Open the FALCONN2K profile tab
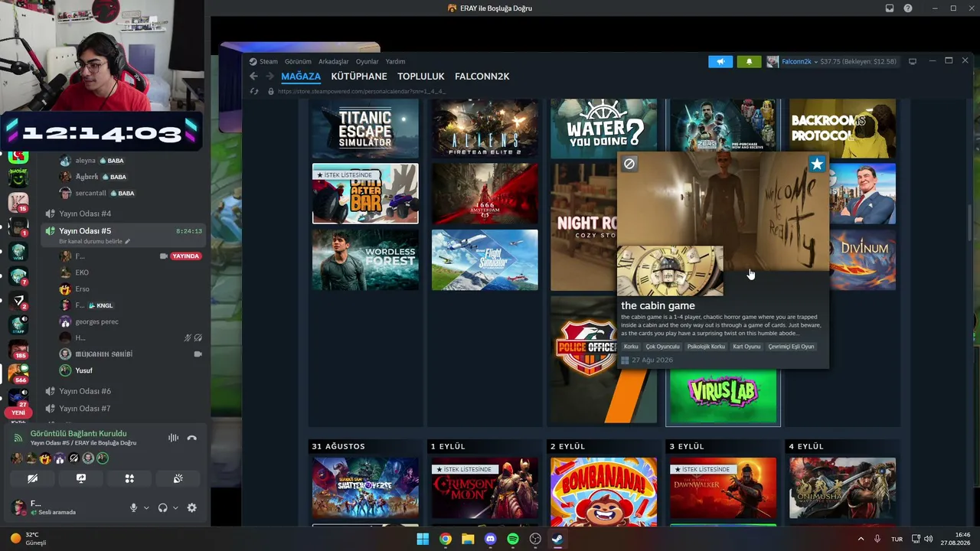This screenshot has width=980, height=551. click(x=482, y=77)
